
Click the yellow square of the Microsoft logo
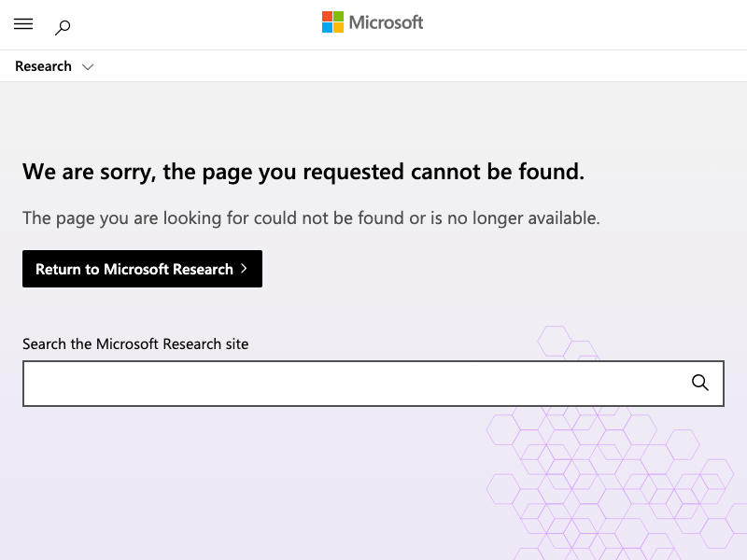pyautogui.click(x=339, y=28)
